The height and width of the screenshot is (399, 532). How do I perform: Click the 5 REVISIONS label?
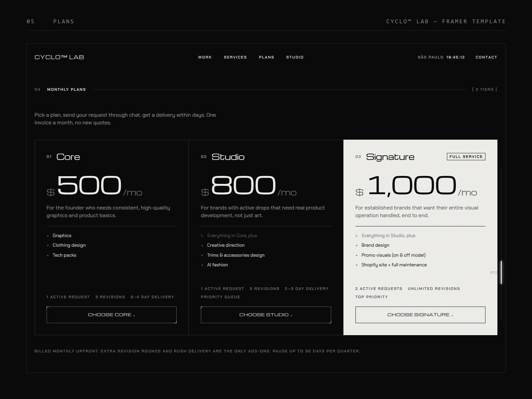pos(264,289)
